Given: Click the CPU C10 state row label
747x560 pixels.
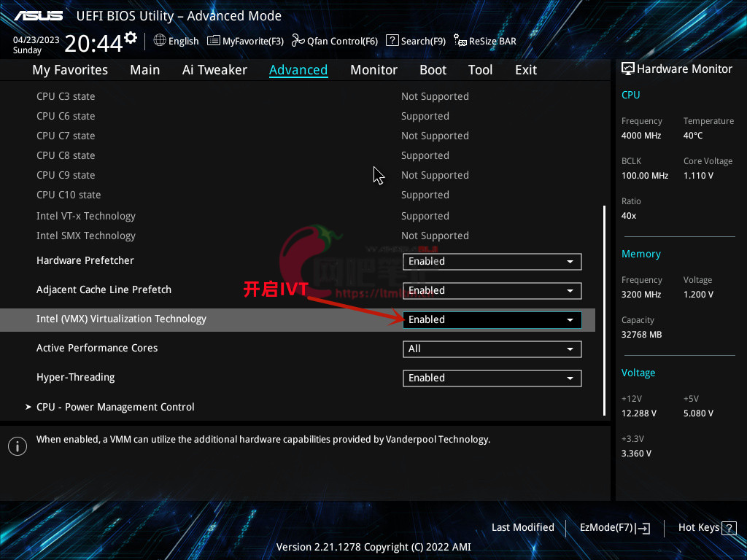Looking at the screenshot, I should [69, 195].
